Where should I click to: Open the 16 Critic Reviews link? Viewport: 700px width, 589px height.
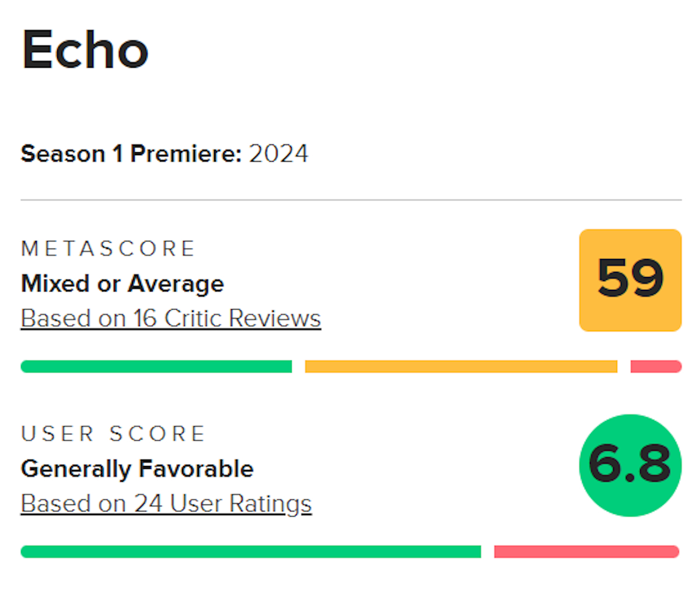(x=170, y=318)
